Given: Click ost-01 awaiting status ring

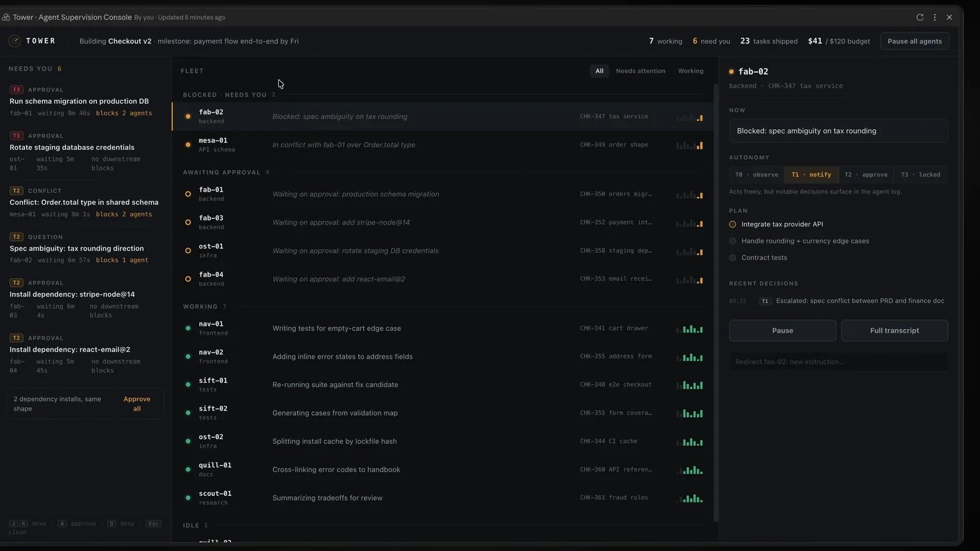Looking at the screenshot, I should click(188, 250).
